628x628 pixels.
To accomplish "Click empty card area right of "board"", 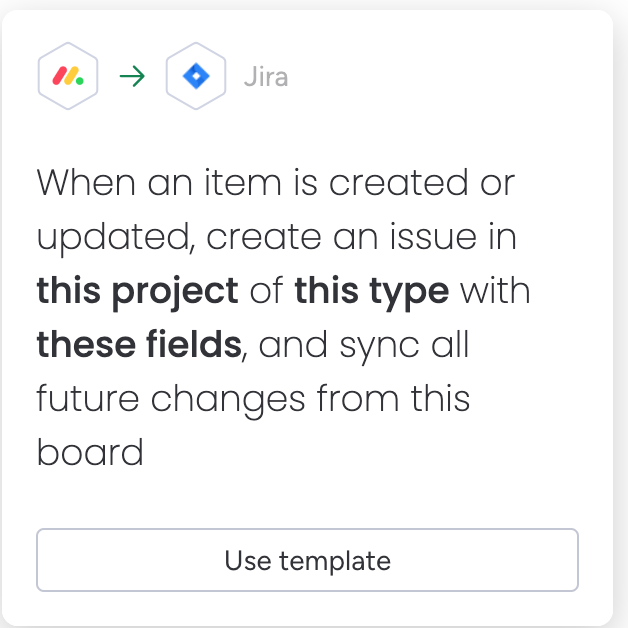I will (x=360, y=453).
